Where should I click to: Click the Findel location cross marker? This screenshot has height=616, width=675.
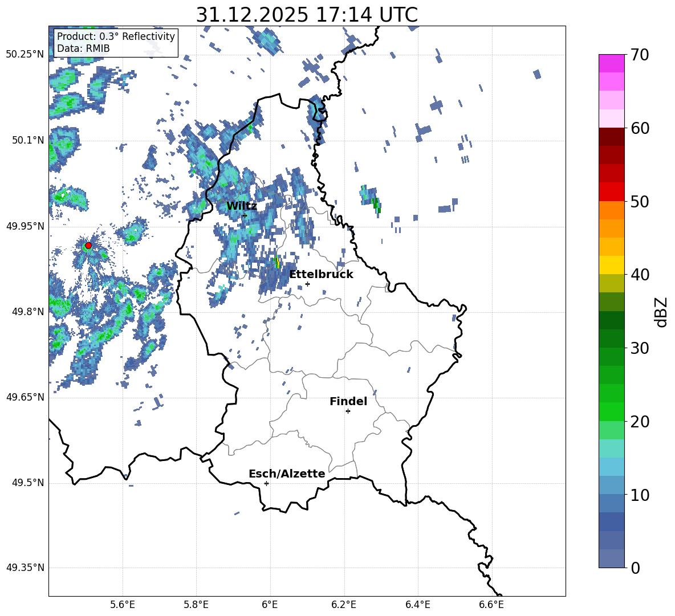[x=348, y=411]
